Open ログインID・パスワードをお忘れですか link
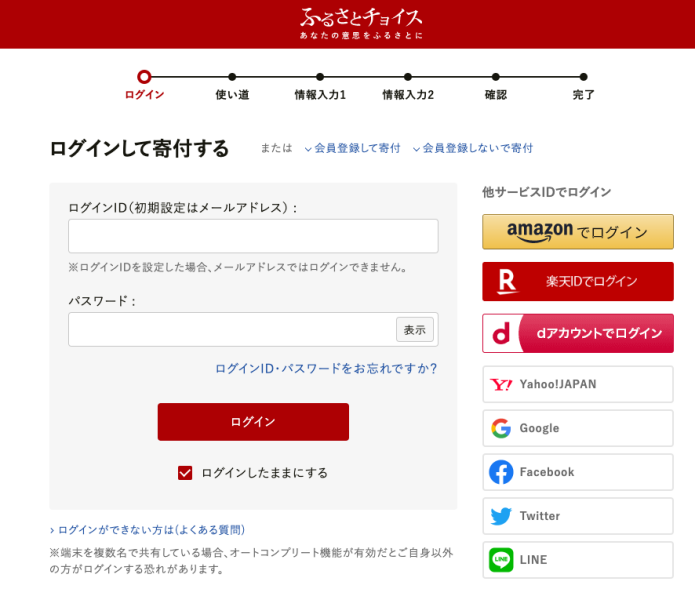The image size is (695, 607). (x=326, y=369)
